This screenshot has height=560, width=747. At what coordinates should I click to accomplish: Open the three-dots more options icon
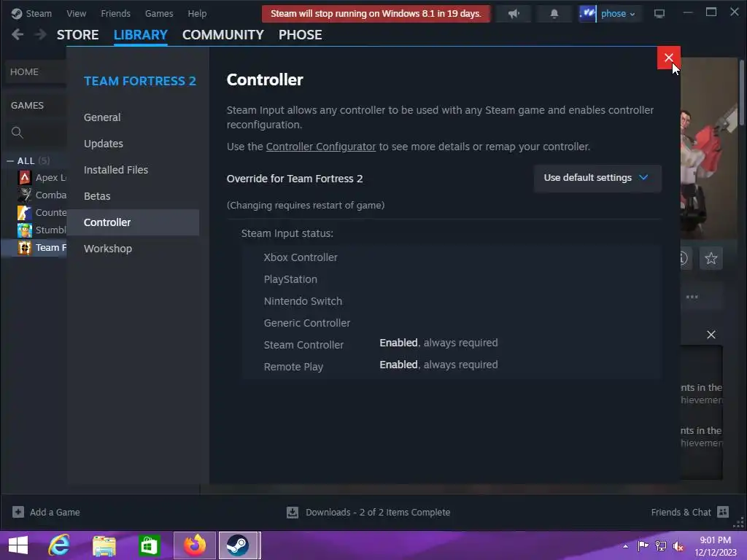pos(692,297)
